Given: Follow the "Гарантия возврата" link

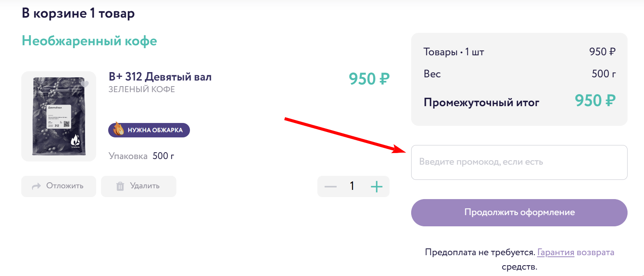Looking at the screenshot, I should tap(575, 252).
